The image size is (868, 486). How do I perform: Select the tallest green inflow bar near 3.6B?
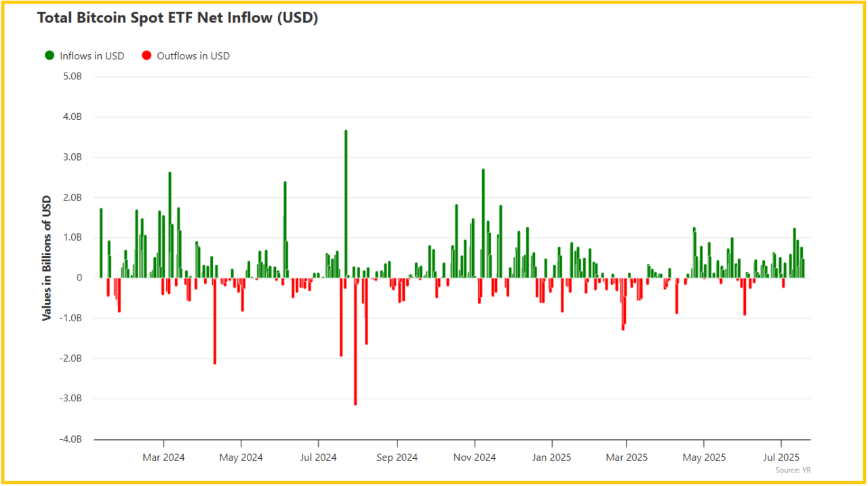pos(346,203)
